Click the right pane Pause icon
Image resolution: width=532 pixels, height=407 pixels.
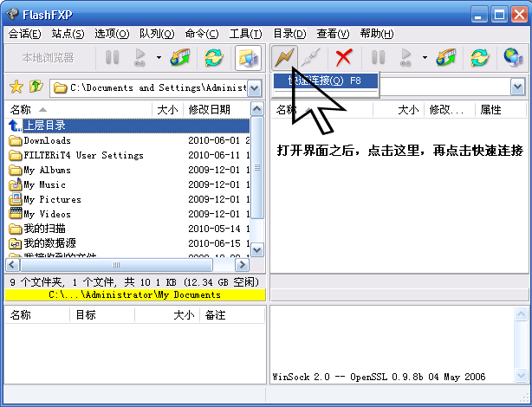pyautogui.click(x=378, y=57)
